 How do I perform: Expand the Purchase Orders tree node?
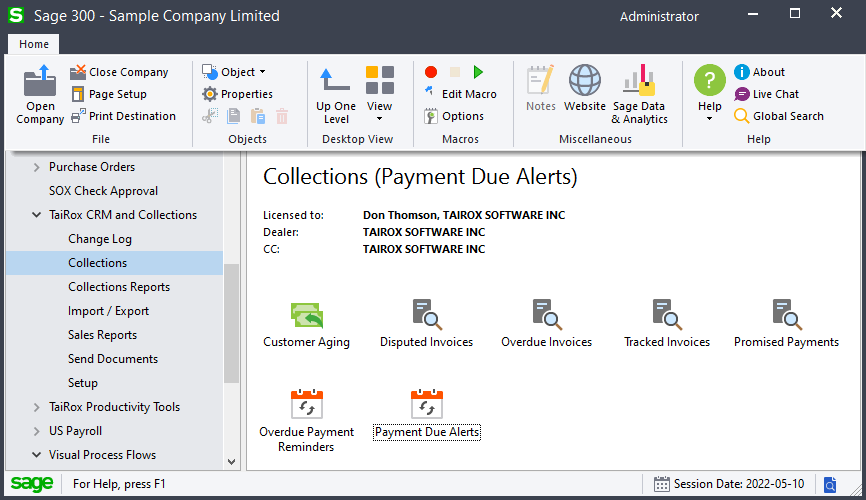click(x=36, y=167)
